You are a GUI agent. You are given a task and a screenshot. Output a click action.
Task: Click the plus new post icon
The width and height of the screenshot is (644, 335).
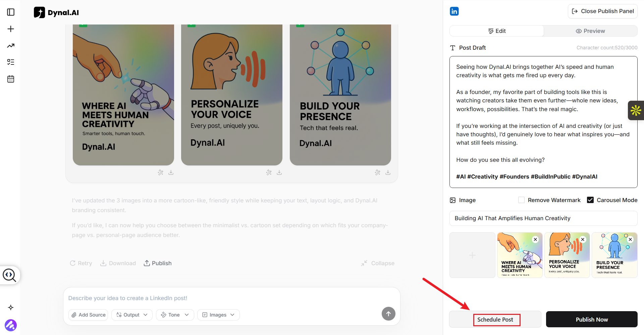coord(11,29)
